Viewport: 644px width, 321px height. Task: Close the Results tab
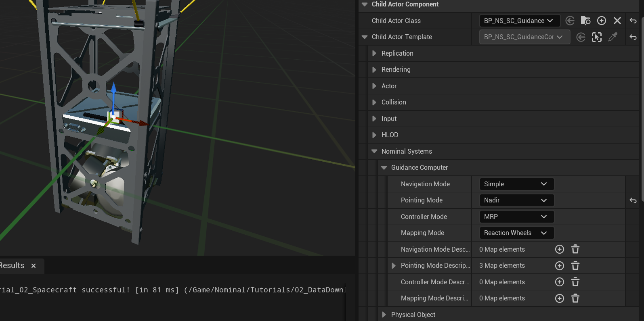pos(34,266)
